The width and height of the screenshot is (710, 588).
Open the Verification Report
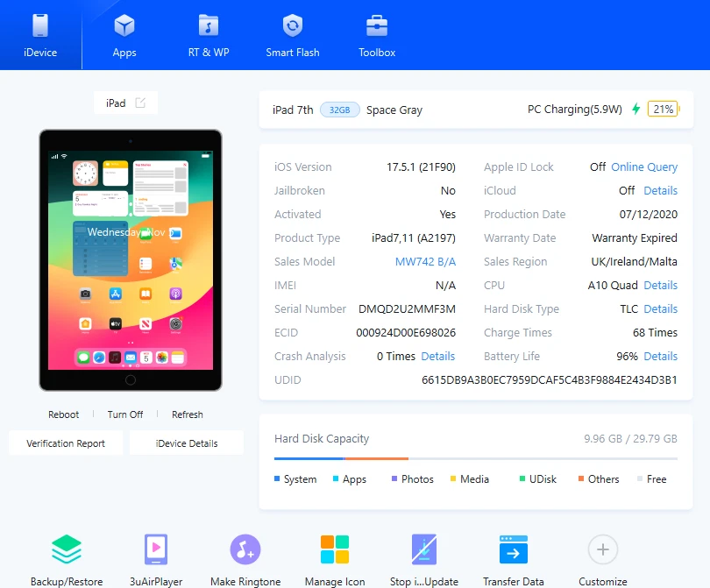(x=66, y=443)
